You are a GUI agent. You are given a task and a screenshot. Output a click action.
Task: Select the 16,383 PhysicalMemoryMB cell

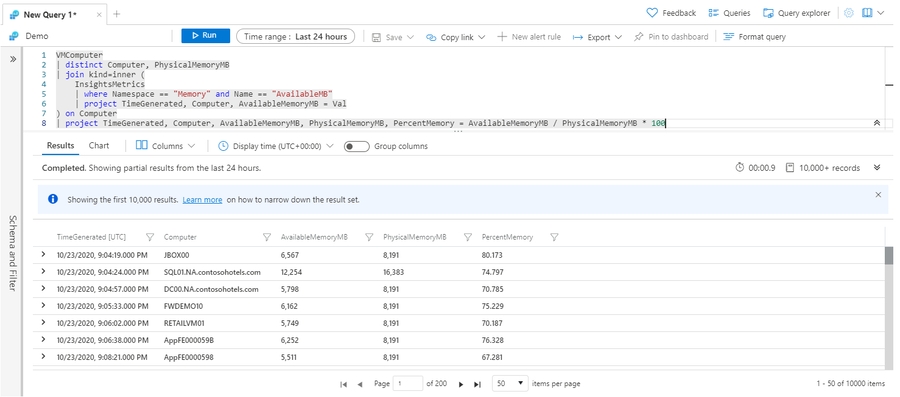pos(394,272)
